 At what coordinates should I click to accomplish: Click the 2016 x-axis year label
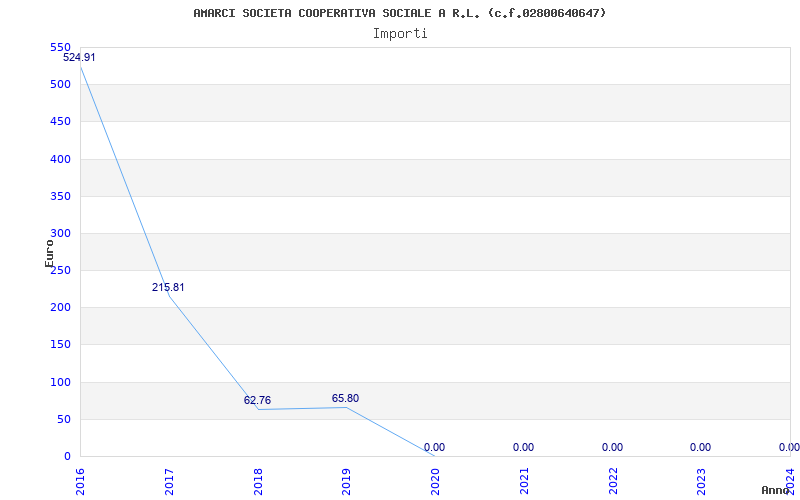[x=80, y=482]
